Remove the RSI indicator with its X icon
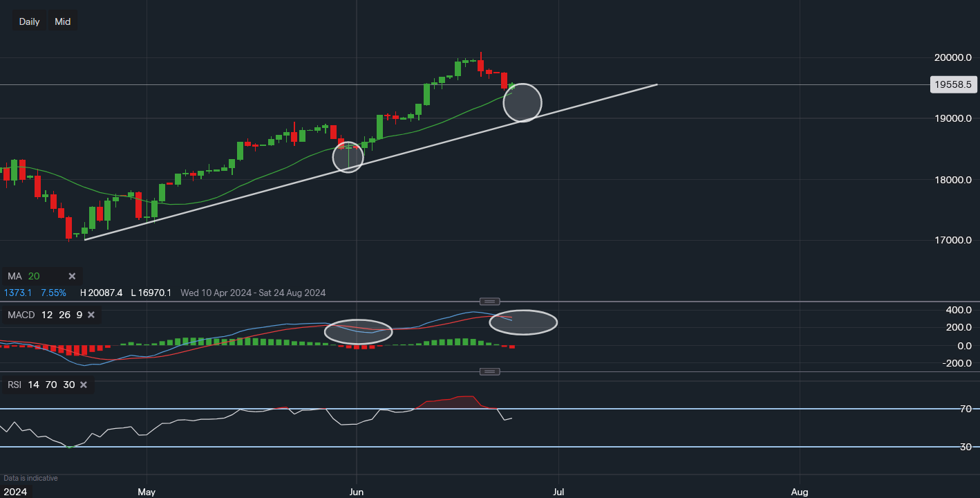Viewport: 980px width, 498px height. 84,385
